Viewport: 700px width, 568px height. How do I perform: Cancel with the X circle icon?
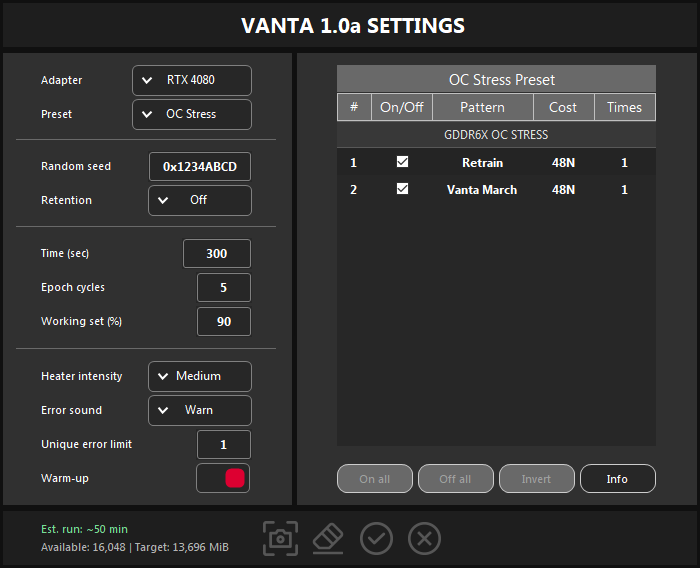424,539
